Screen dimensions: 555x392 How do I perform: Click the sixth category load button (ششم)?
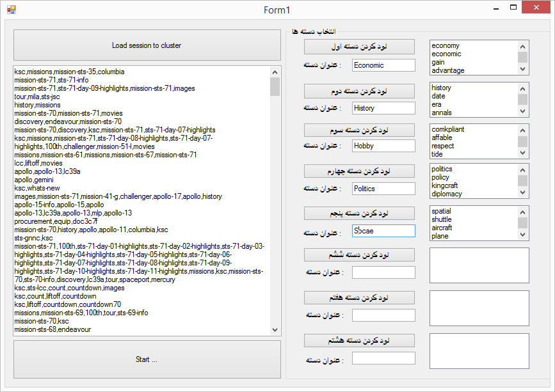point(359,255)
